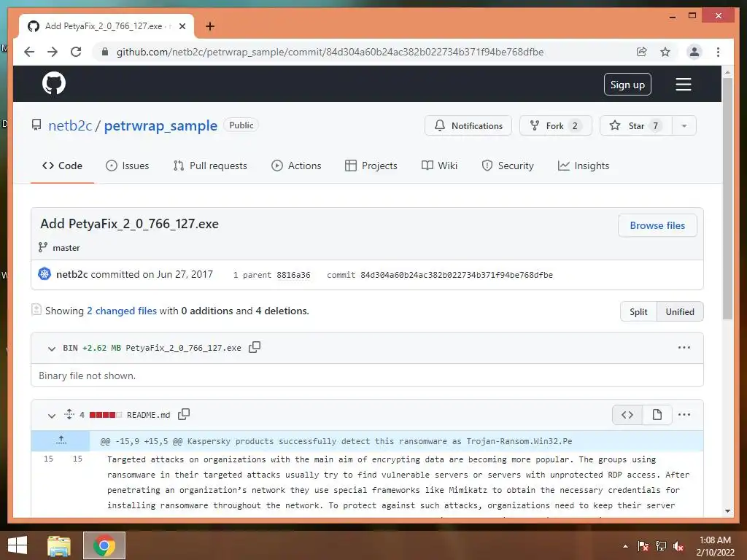The width and height of the screenshot is (747, 560).
Task: Open a new browser tab
Action: point(209,26)
